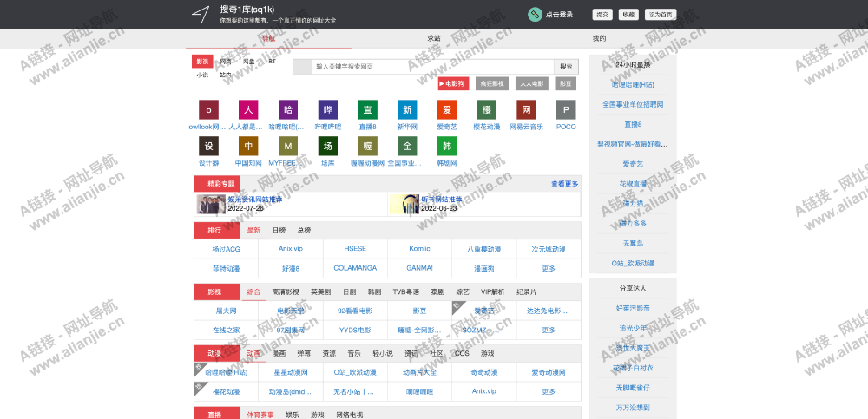
Task: Open the POCO gray tile icon
Action: (566, 110)
